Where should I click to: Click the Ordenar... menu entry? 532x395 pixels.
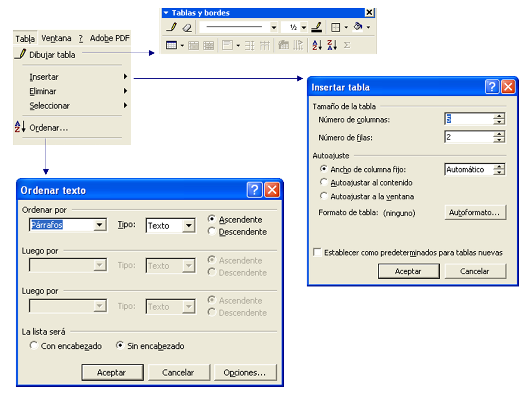click(x=49, y=128)
